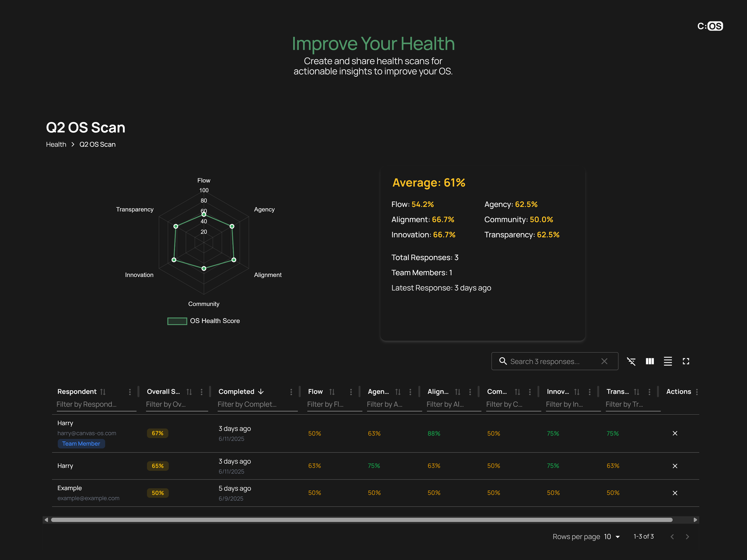This screenshot has width=747, height=560.
Task: Sort by Community column
Action: [517, 392]
